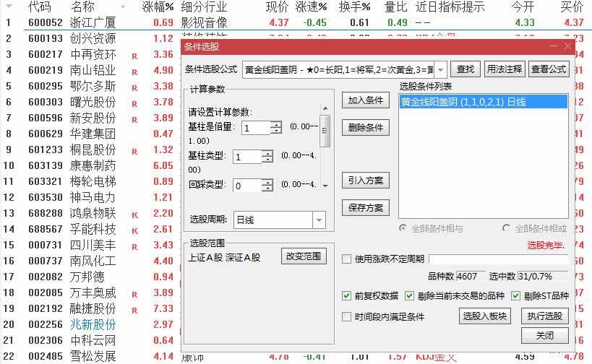Click 保存方案 button
Viewport: 592px width, 364px height.
coord(366,208)
